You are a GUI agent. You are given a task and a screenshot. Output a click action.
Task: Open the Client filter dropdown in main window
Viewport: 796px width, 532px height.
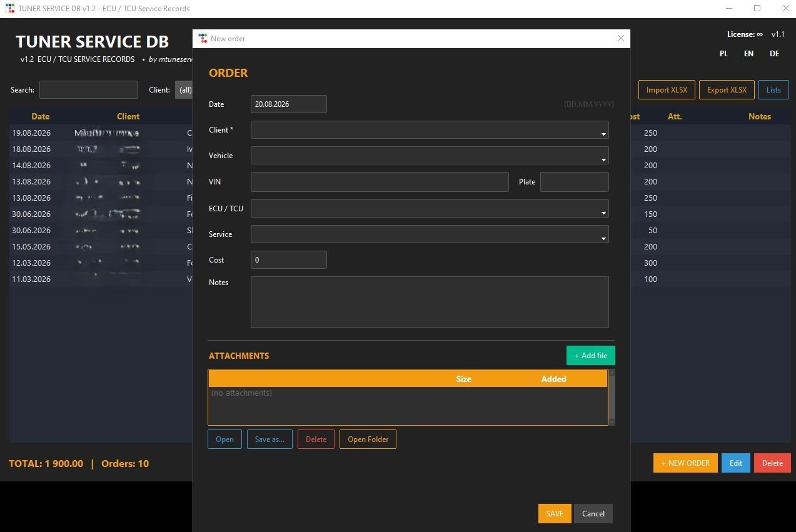pyautogui.click(x=184, y=90)
